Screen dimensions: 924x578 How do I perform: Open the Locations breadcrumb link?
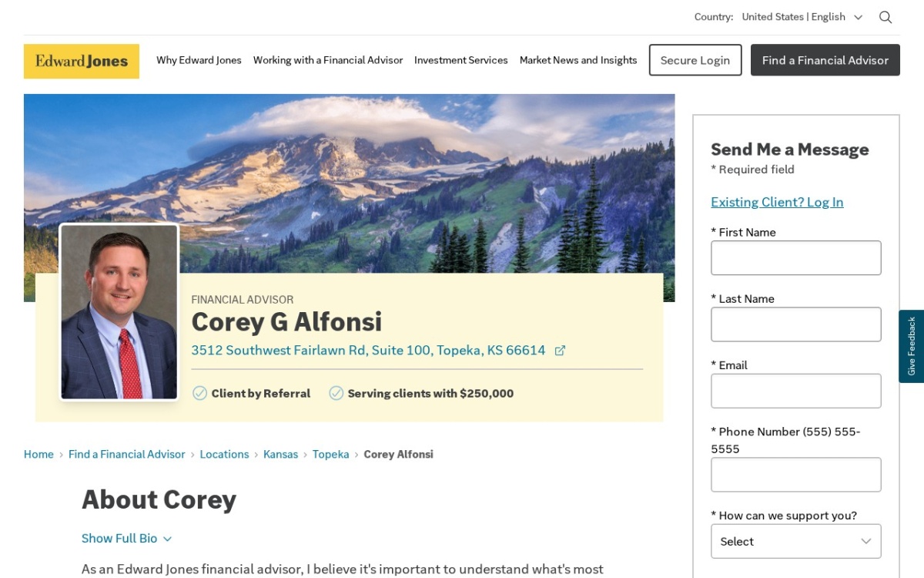pos(224,455)
